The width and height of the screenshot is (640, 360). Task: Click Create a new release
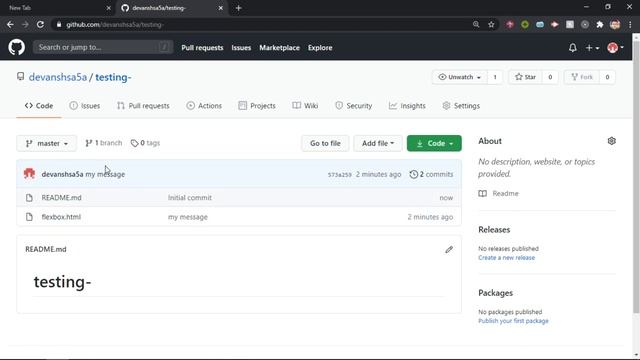coord(507,258)
